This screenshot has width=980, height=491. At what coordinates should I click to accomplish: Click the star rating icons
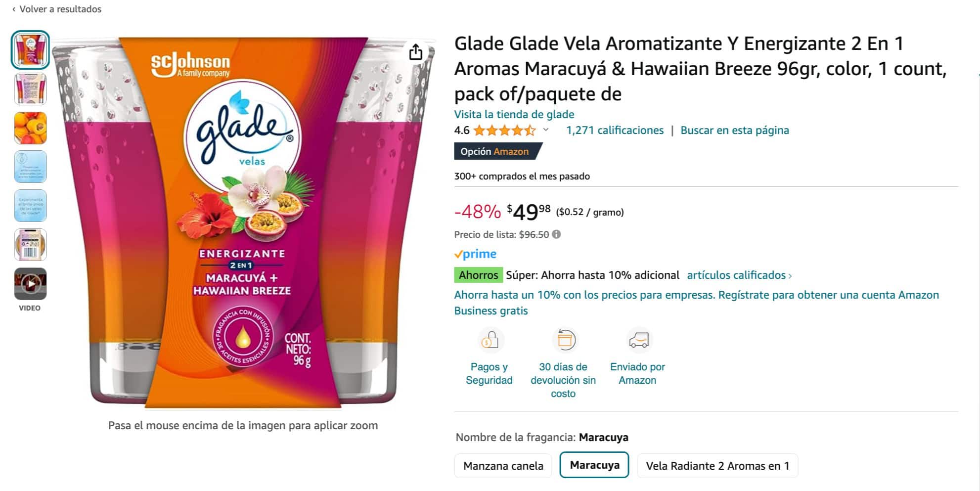(504, 131)
